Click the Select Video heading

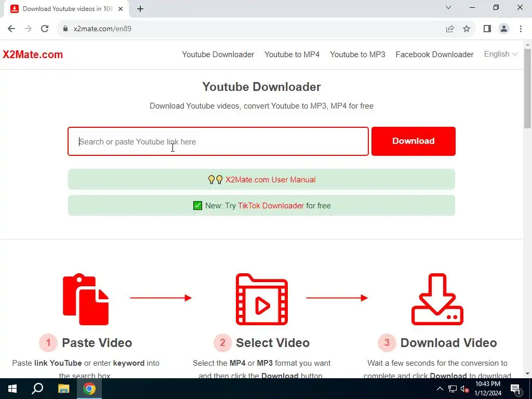(273, 343)
